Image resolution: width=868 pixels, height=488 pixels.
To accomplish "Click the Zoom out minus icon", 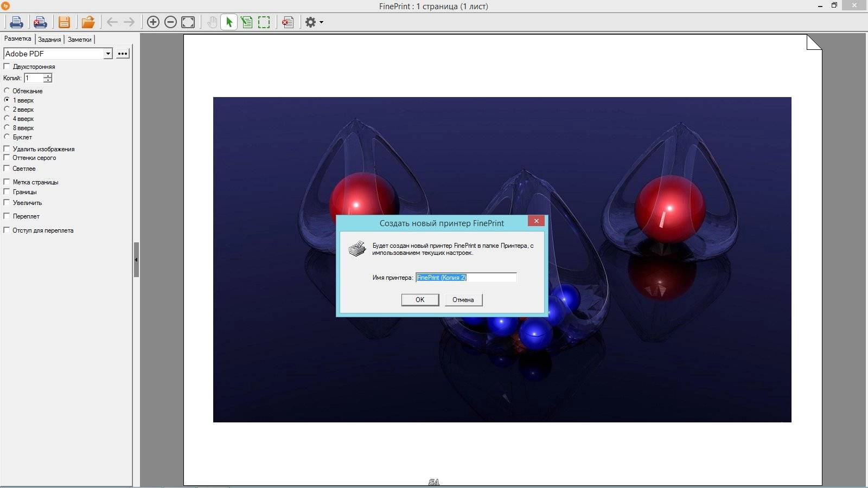I will pyautogui.click(x=170, y=22).
